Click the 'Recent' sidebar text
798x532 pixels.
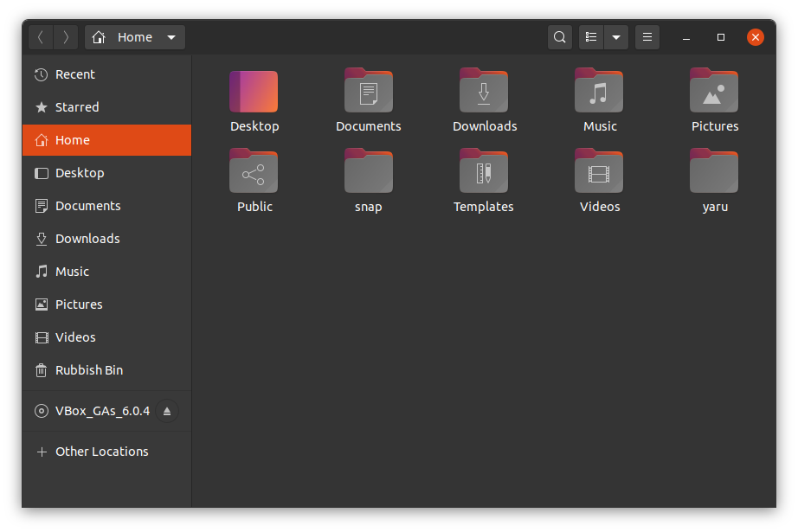pos(74,74)
